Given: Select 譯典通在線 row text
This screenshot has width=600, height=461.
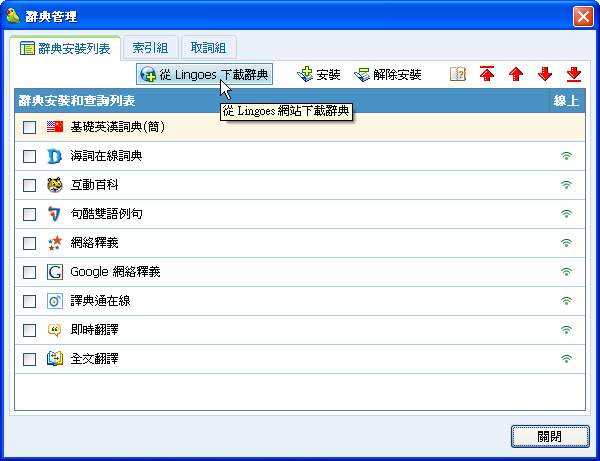Looking at the screenshot, I should pos(100,301).
